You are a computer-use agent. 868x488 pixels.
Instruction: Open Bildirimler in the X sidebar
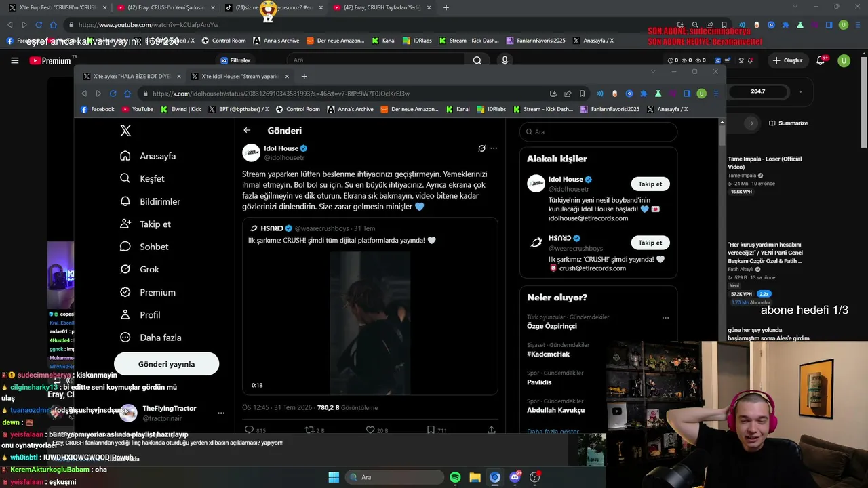149,201
